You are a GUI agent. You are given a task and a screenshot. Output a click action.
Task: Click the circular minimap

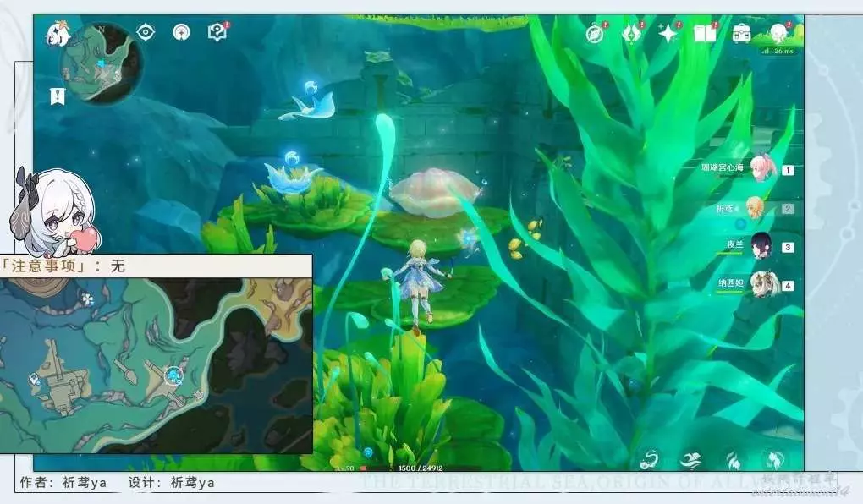[100, 64]
